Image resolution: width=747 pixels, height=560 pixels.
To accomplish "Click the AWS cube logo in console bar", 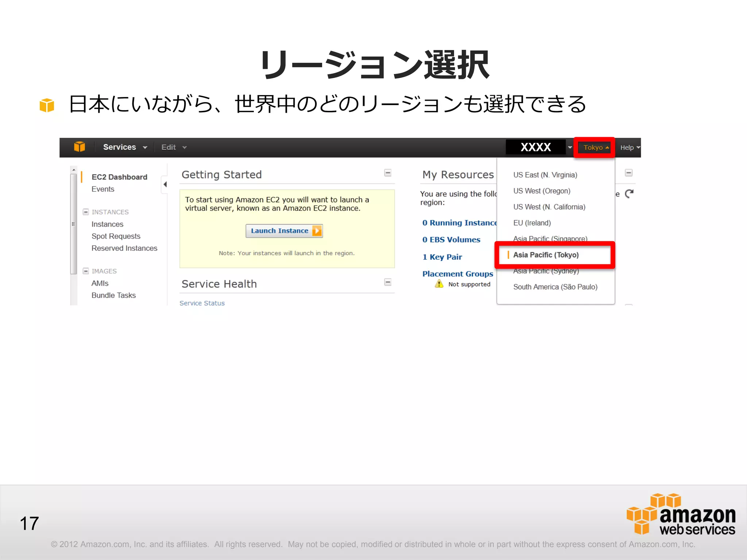I will [x=80, y=147].
